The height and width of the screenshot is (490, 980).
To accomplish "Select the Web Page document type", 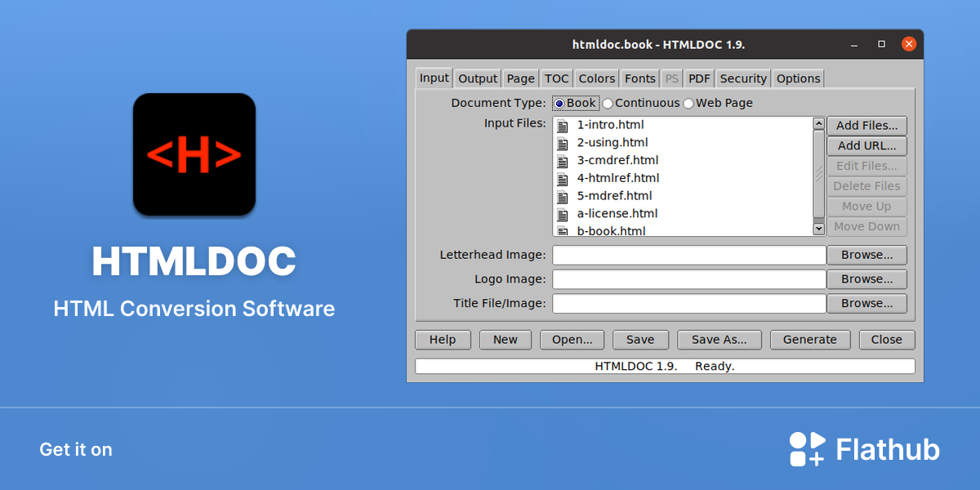I will click(718, 103).
